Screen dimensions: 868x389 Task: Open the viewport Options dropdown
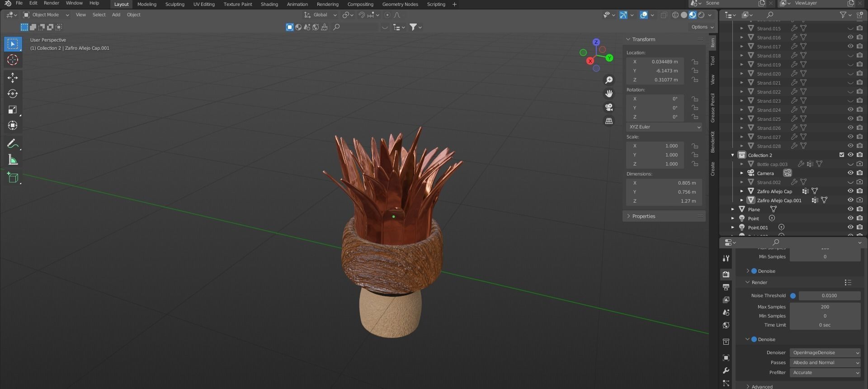coord(702,27)
